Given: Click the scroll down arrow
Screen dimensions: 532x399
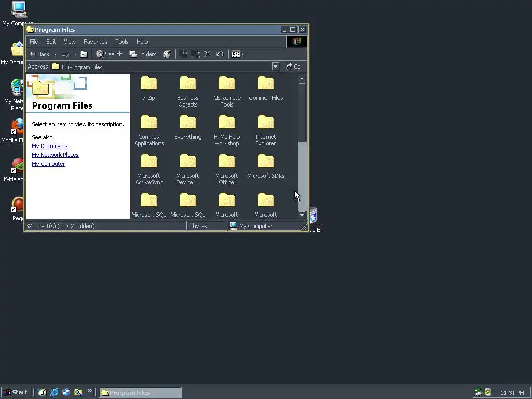Looking at the screenshot, I should click(x=302, y=215).
